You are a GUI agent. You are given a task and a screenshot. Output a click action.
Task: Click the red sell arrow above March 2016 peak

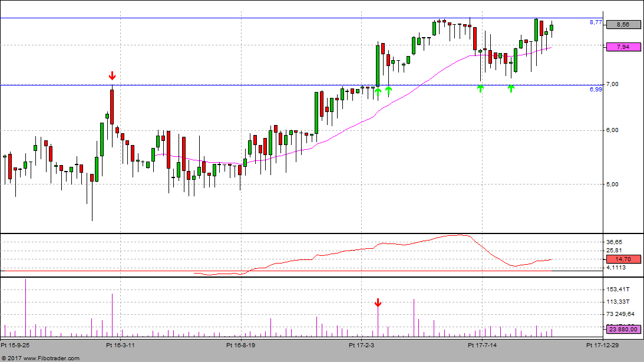click(112, 76)
